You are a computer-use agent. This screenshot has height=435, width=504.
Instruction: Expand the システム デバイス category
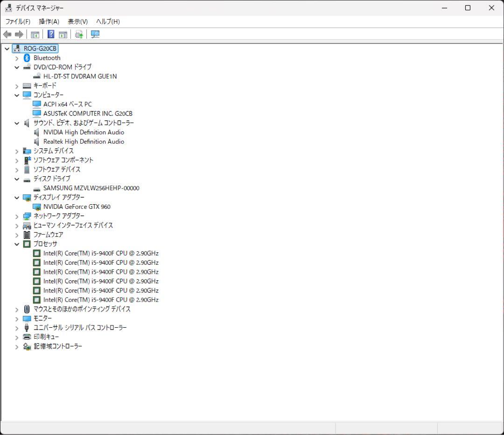pyautogui.click(x=17, y=151)
